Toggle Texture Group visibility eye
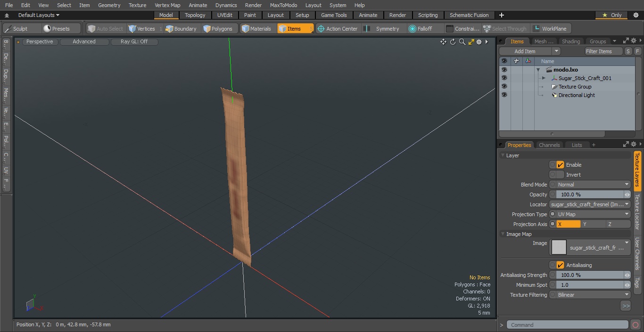 (x=504, y=87)
